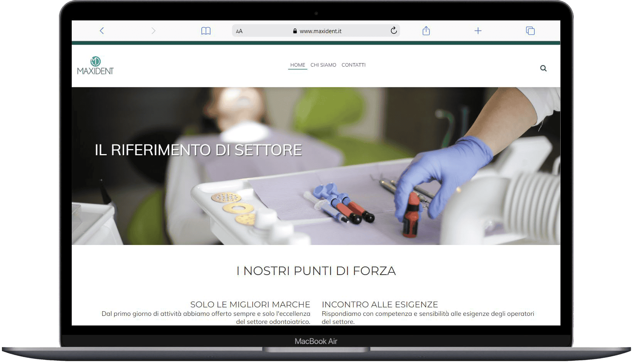Click the "IL RIFERIMENTO DI SETTORE" hero heading

click(198, 150)
